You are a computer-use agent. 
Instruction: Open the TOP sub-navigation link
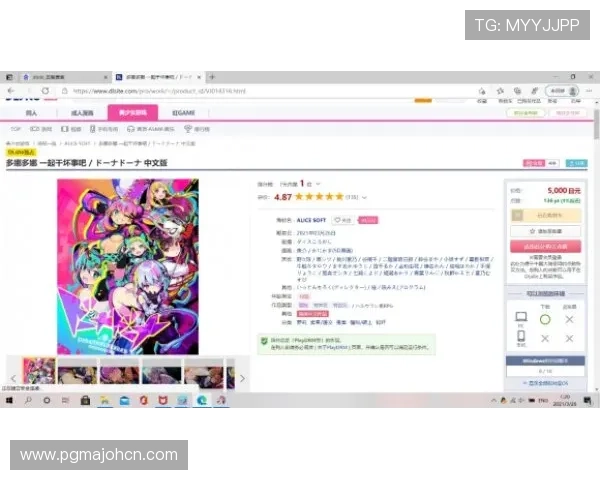(x=15, y=129)
